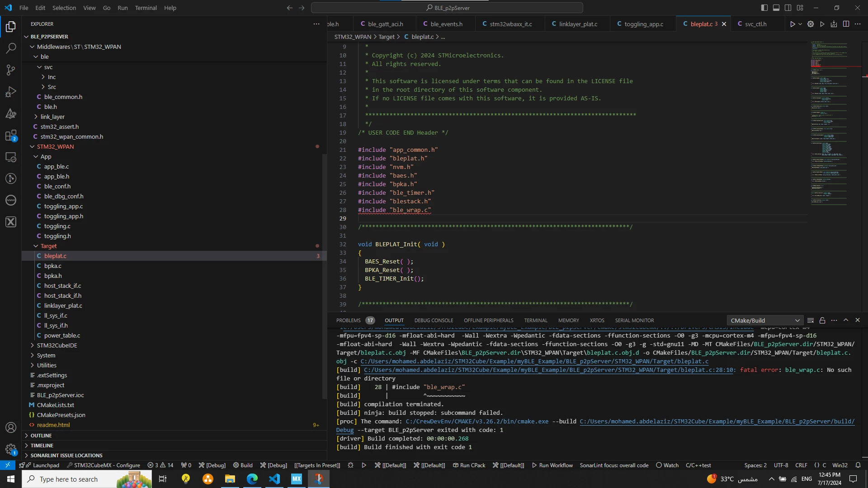Open toggling_app.c in the explorer tree
868x488 pixels.
(x=63, y=206)
